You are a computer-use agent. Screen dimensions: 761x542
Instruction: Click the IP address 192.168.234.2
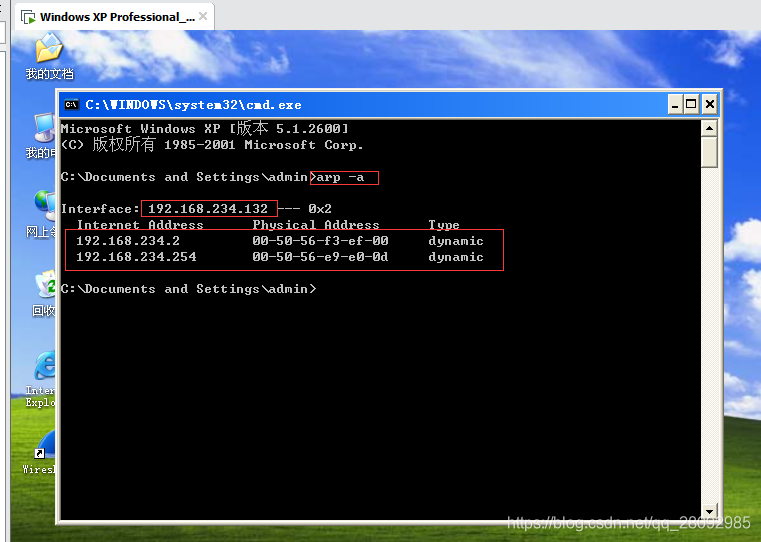(x=128, y=241)
